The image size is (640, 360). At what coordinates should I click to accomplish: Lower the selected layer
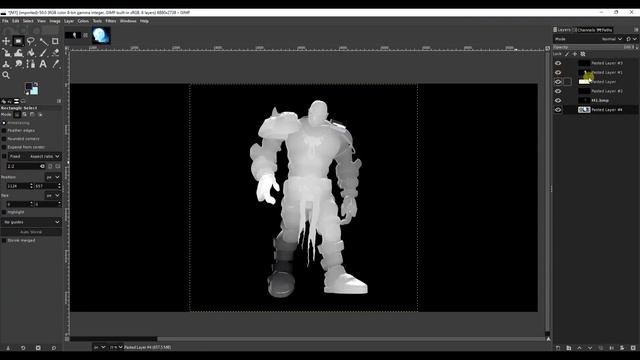click(x=590, y=348)
